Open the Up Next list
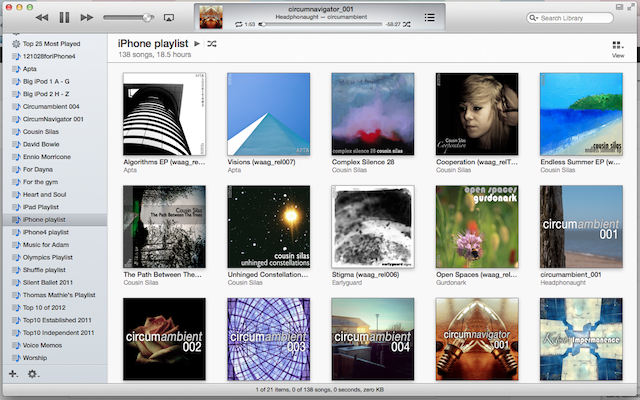Screen dimensions: 640x400 pyautogui.click(x=429, y=18)
